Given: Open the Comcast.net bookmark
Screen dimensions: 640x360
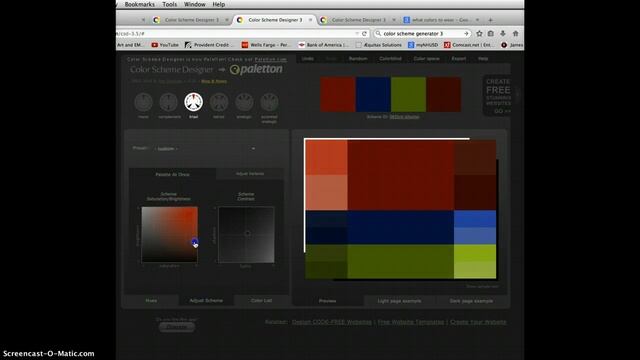Looking at the screenshot, I should pyautogui.click(x=468, y=45).
